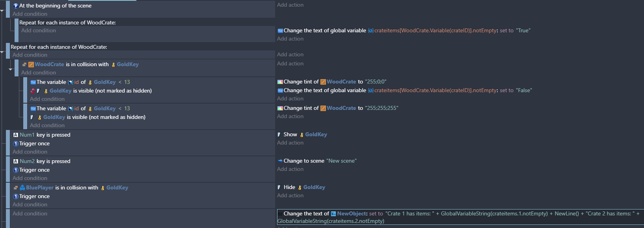Click the tint icon of the "255;0;0" action

(280, 82)
